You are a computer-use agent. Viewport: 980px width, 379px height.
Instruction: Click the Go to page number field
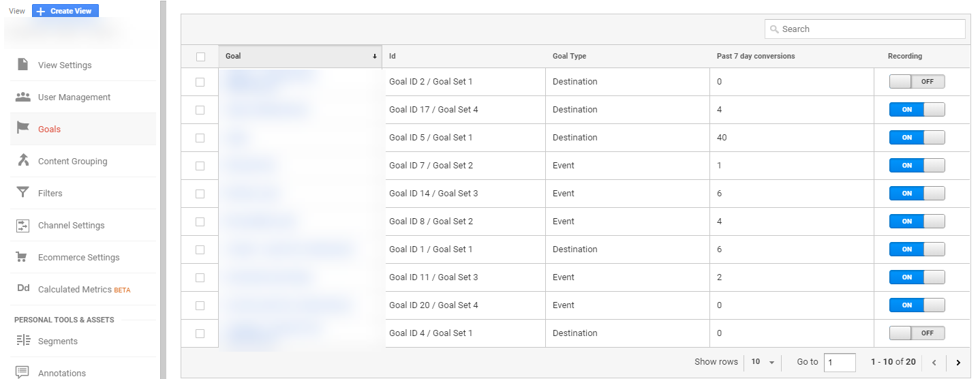pyautogui.click(x=839, y=362)
